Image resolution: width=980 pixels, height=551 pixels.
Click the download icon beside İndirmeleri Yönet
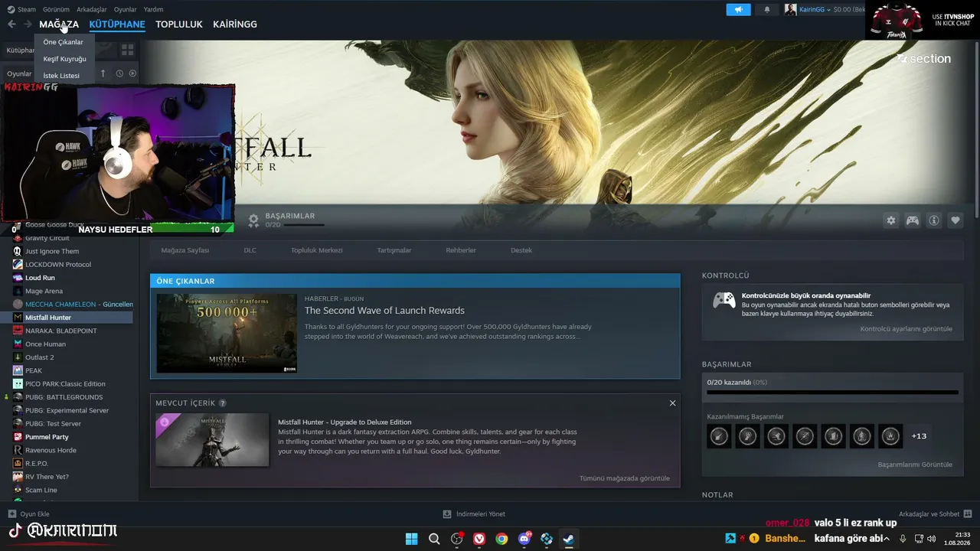447,514
